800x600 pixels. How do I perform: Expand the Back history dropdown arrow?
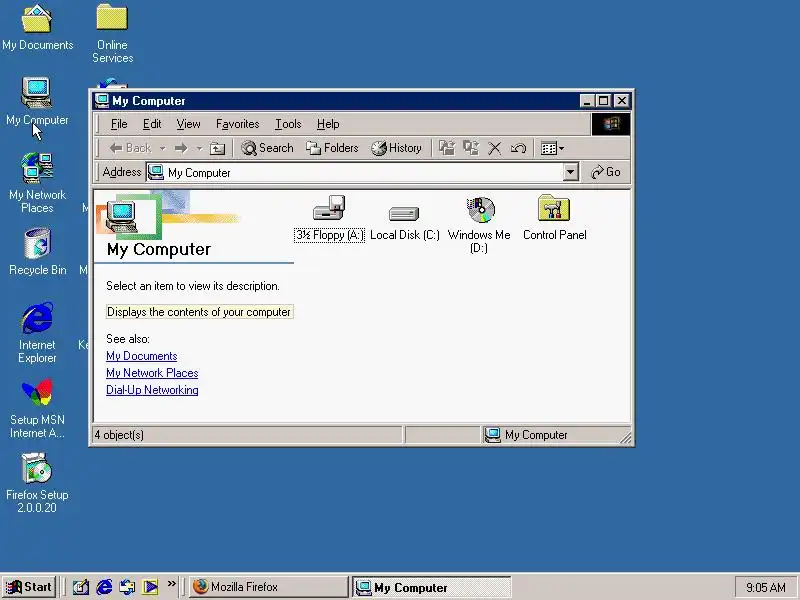162,148
